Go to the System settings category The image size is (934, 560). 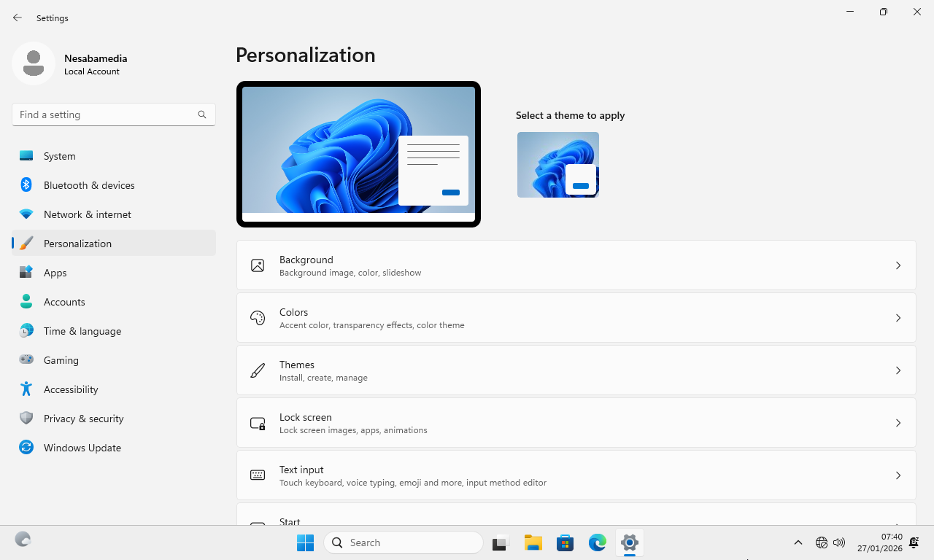pos(60,156)
